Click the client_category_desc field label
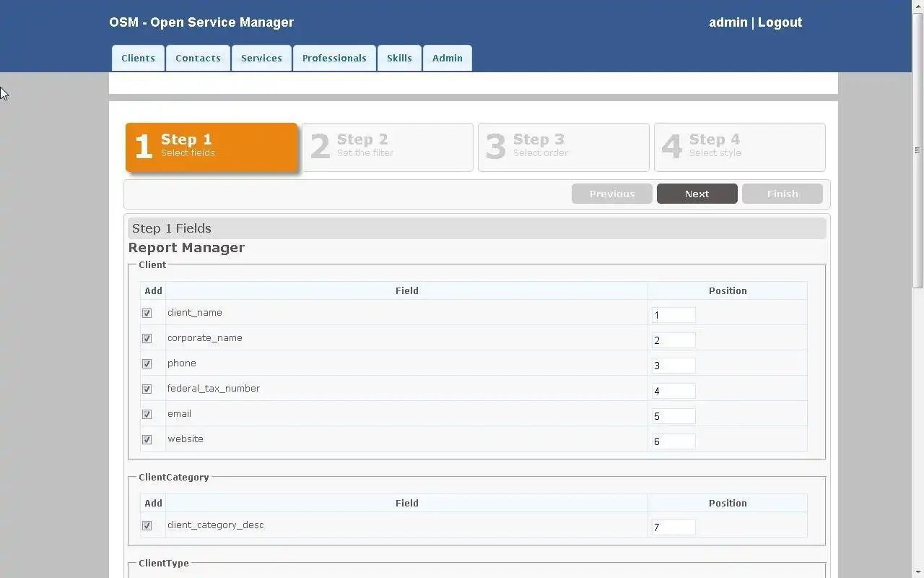This screenshot has width=924, height=578. (x=216, y=525)
